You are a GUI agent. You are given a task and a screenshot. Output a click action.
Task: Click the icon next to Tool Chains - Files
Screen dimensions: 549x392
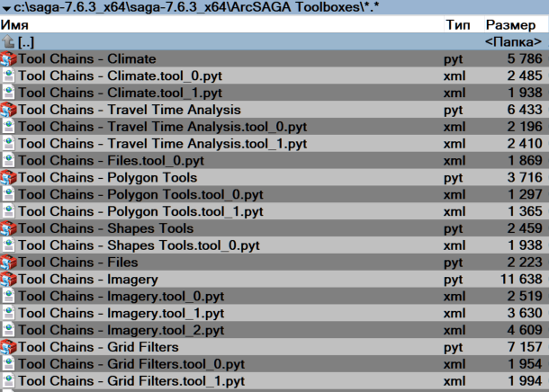coord(9,263)
